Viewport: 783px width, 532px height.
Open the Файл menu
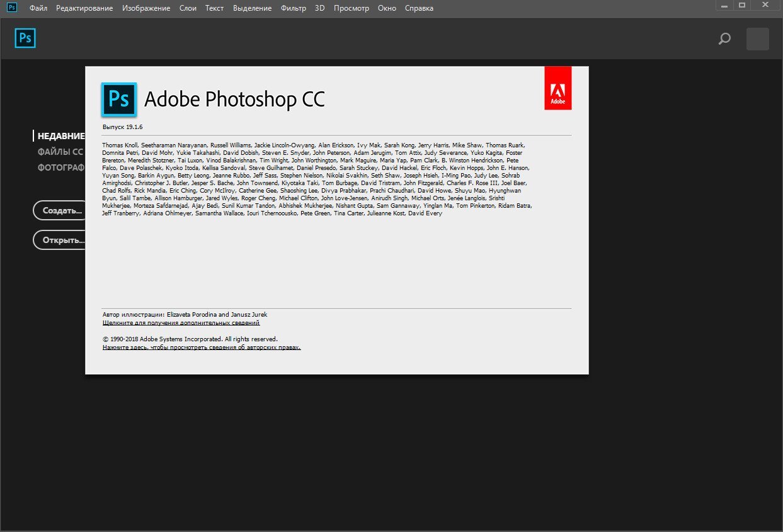coord(38,8)
